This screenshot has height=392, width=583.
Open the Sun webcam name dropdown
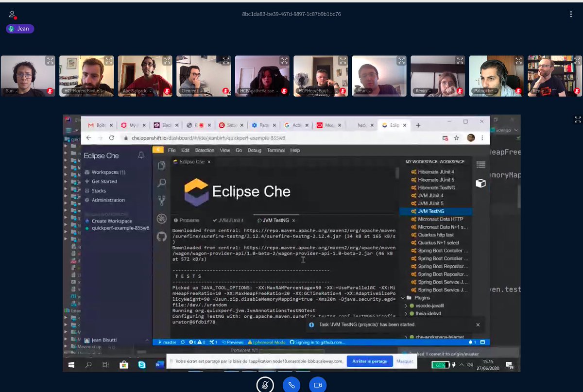(x=11, y=91)
